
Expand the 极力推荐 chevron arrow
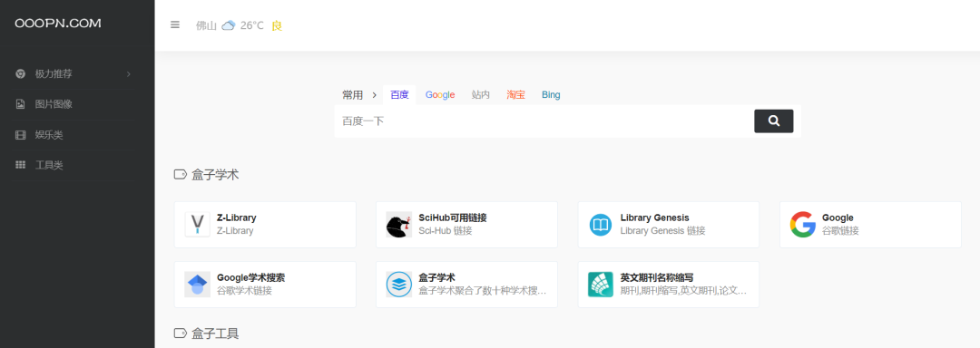129,74
